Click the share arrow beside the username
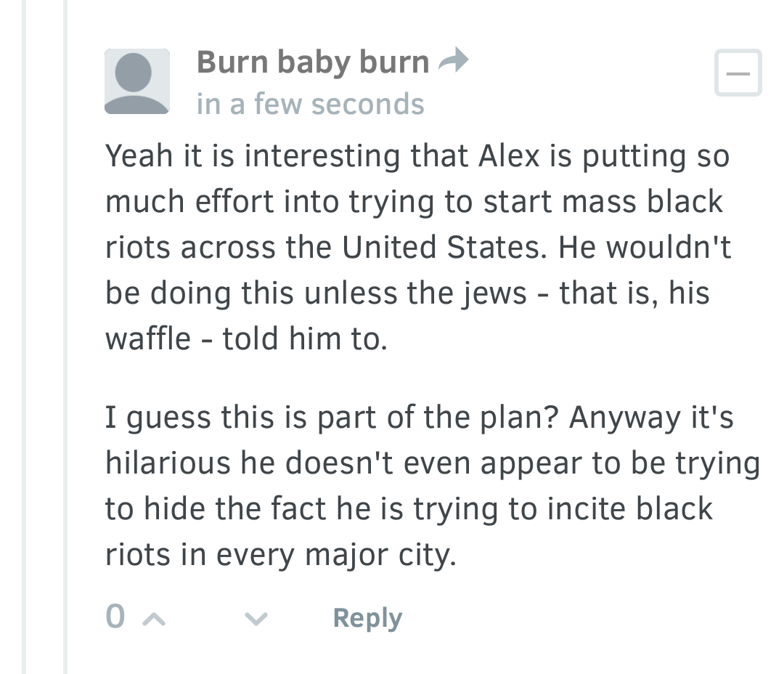 pos(454,62)
